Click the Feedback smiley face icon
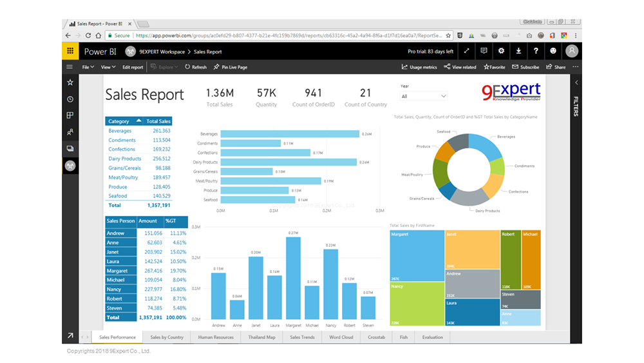The width and height of the screenshot is (644, 363). point(553,52)
